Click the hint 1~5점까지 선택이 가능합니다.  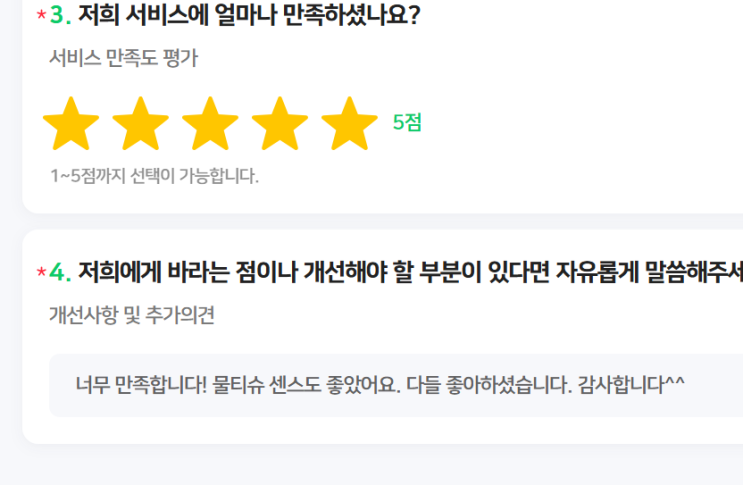point(154,176)
